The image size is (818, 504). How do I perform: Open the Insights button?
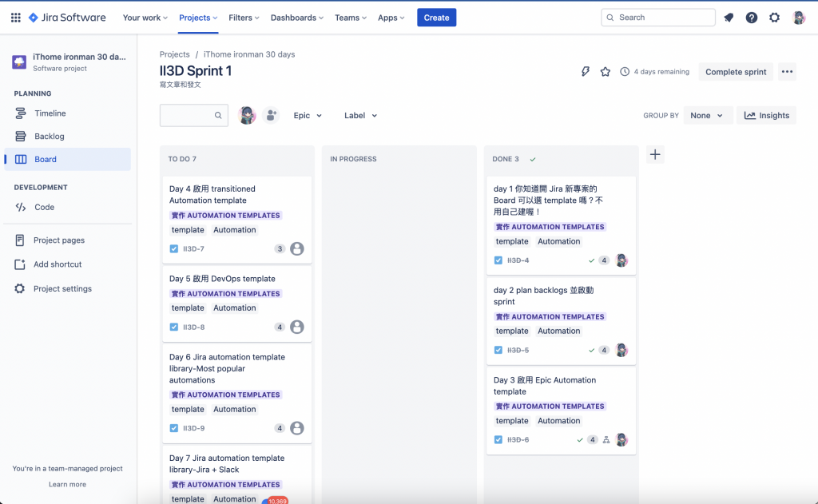click(x=766, y=115)
